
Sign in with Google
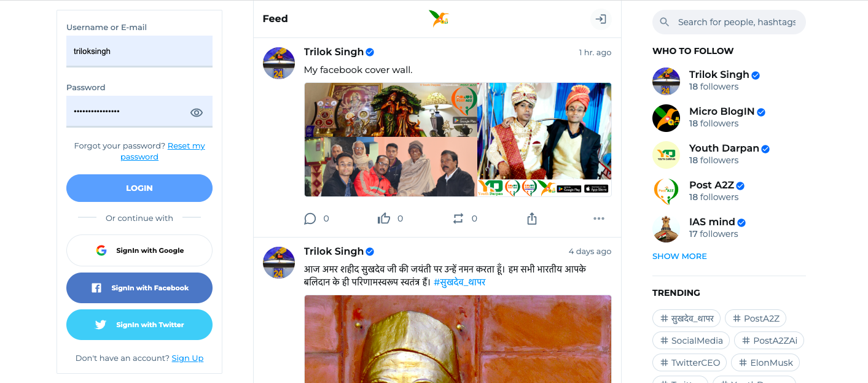click(139, 250)
